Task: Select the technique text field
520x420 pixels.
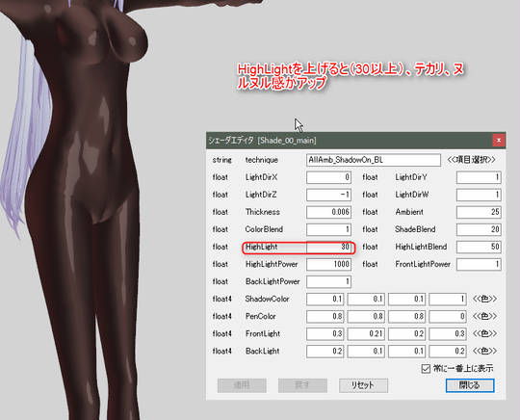Action: 374,160
